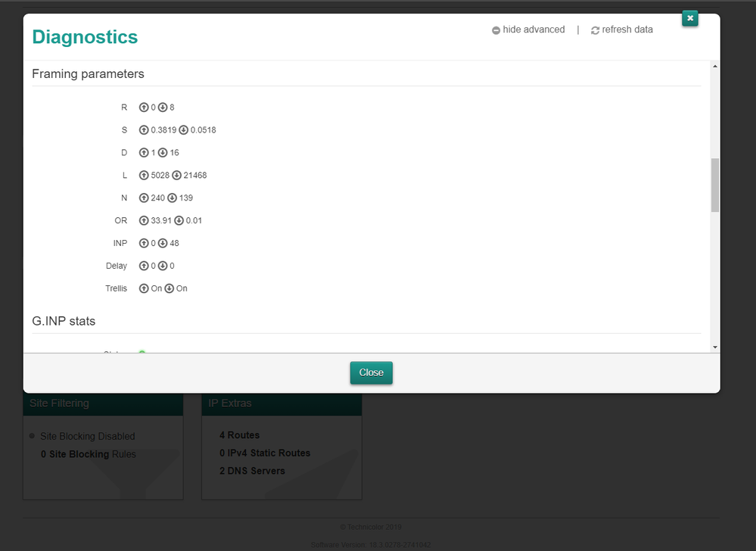Click the downstream arrow icon in OR row

179,221
